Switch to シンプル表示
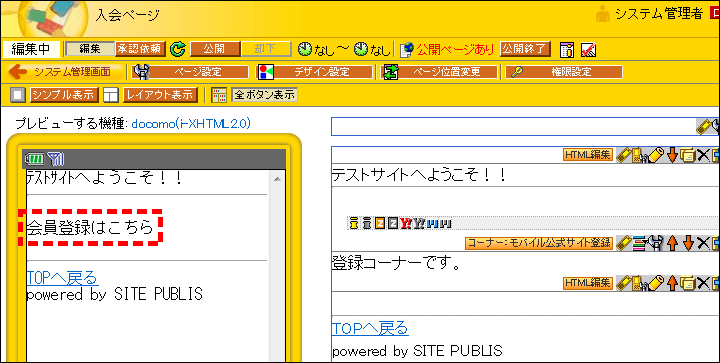The image size is (720, 363). [x=64, y=95]
